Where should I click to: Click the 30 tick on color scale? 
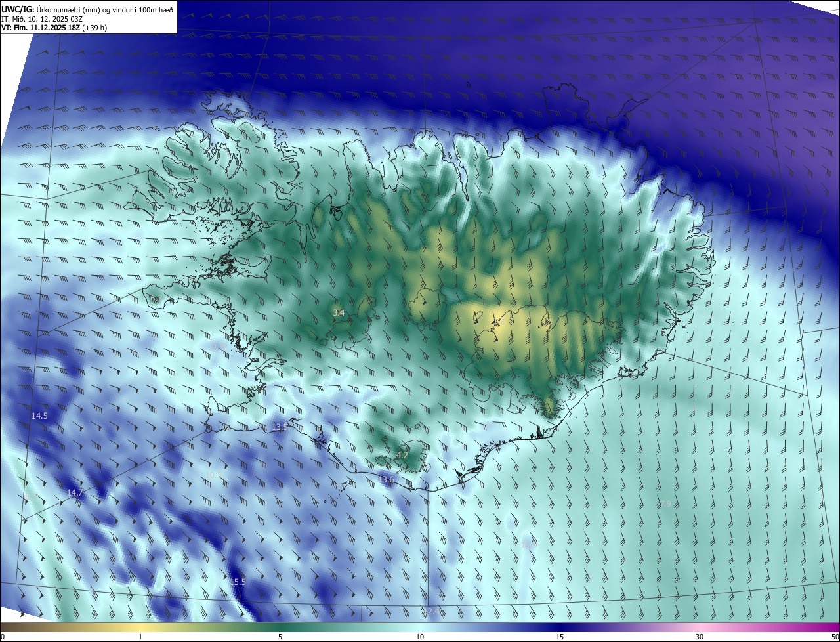(700, 637)
